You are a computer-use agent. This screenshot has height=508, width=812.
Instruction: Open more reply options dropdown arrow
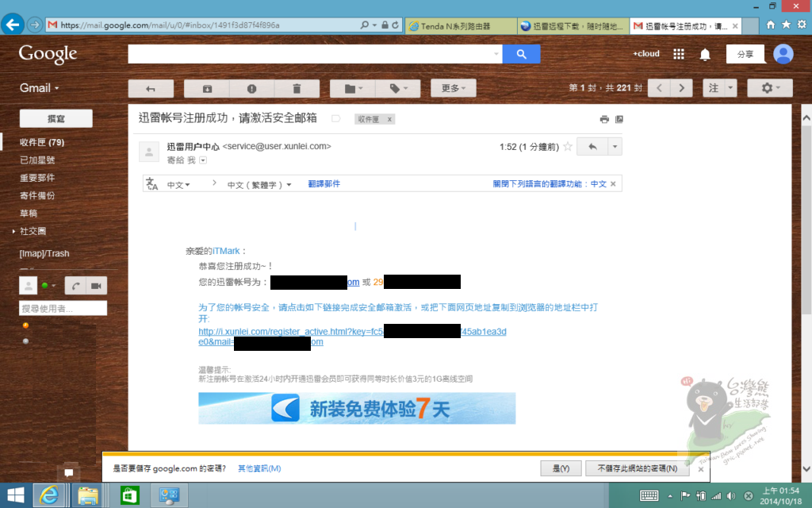[615, 147]
